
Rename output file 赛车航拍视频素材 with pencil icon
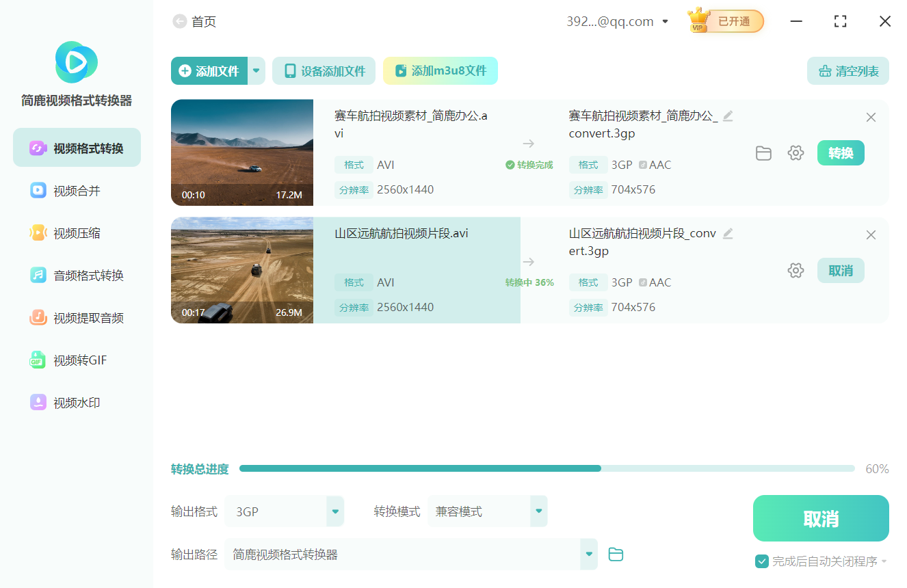tap(728, 116)
